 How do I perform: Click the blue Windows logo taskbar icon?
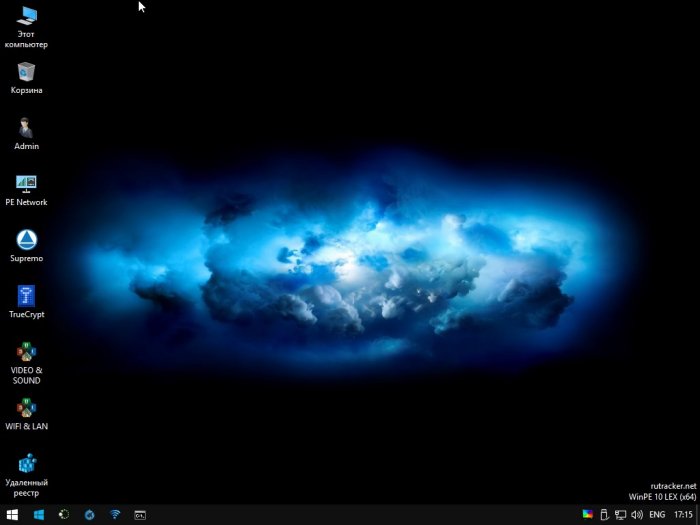(39, 515)
